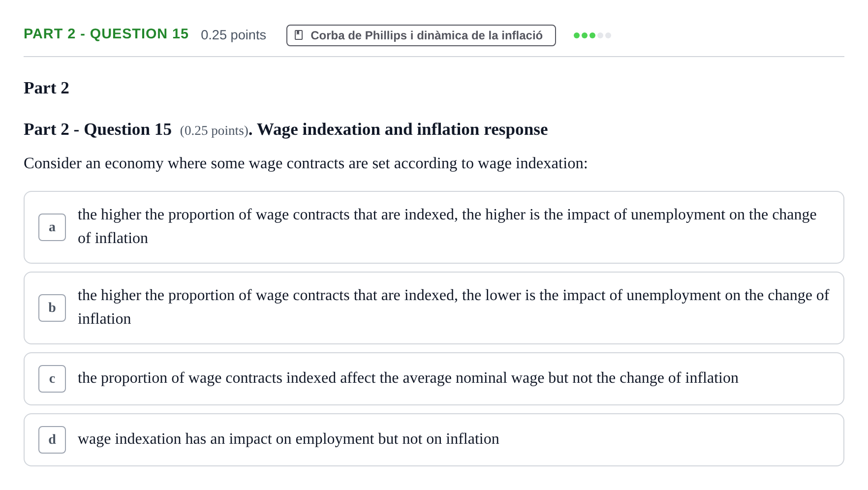Click the green difficulty dots indicator

[592, 35]
